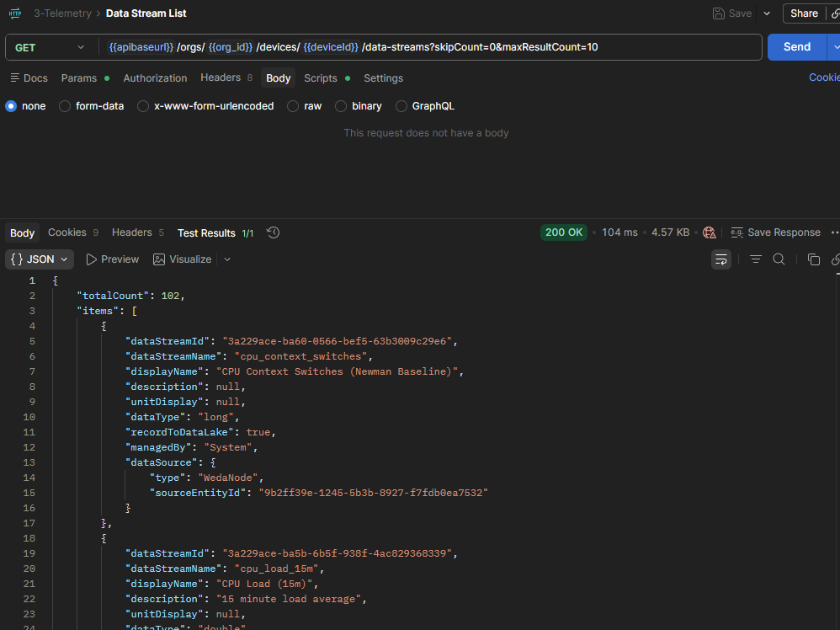Select the request Body tab
The width and height of the screenshot is (840, 630).
278,78
